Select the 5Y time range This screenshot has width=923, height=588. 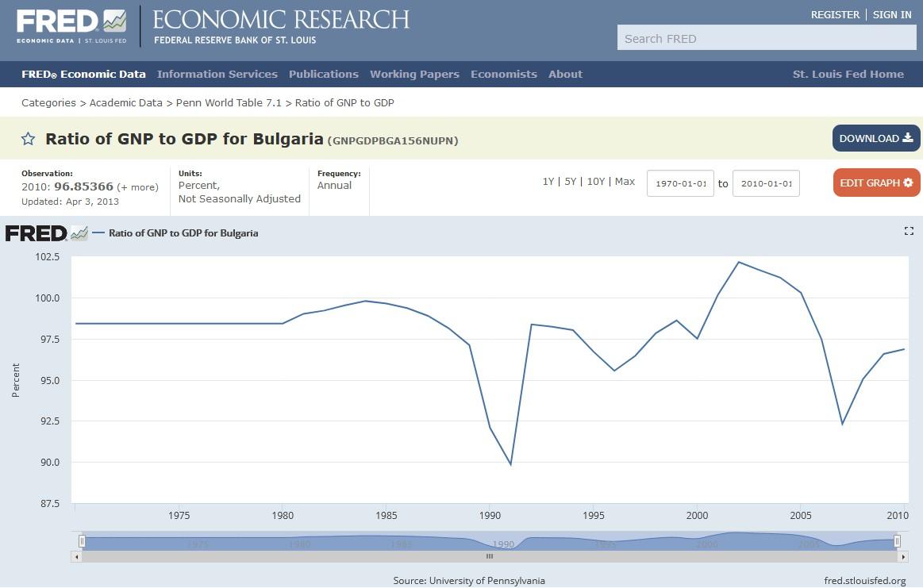570,182
